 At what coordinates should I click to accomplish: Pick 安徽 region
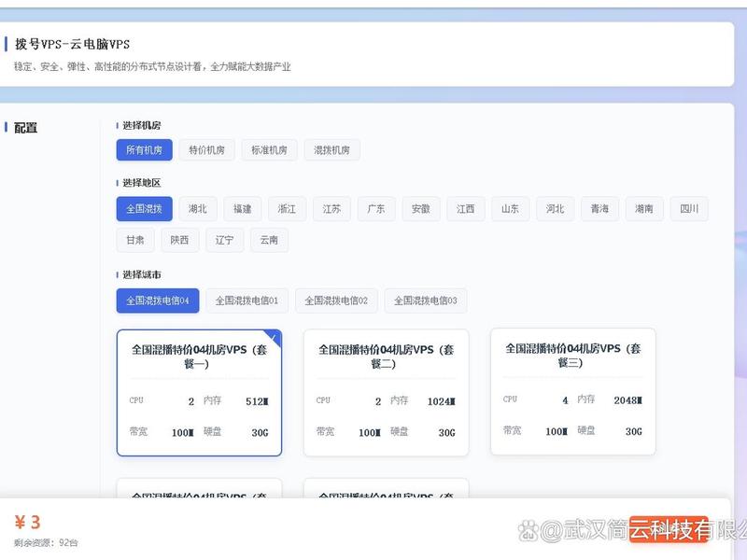[x=421, y=209]
